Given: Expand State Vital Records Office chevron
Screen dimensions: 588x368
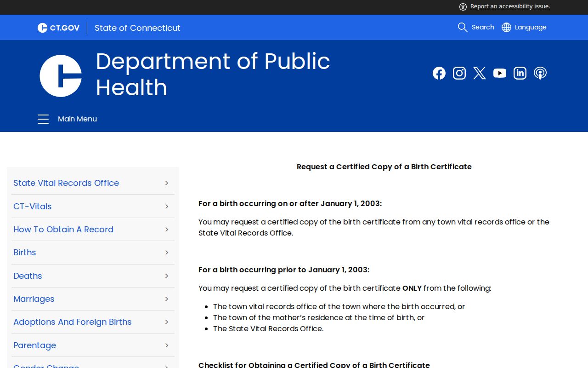Looking at the screenshot, I should coord(167,183).
